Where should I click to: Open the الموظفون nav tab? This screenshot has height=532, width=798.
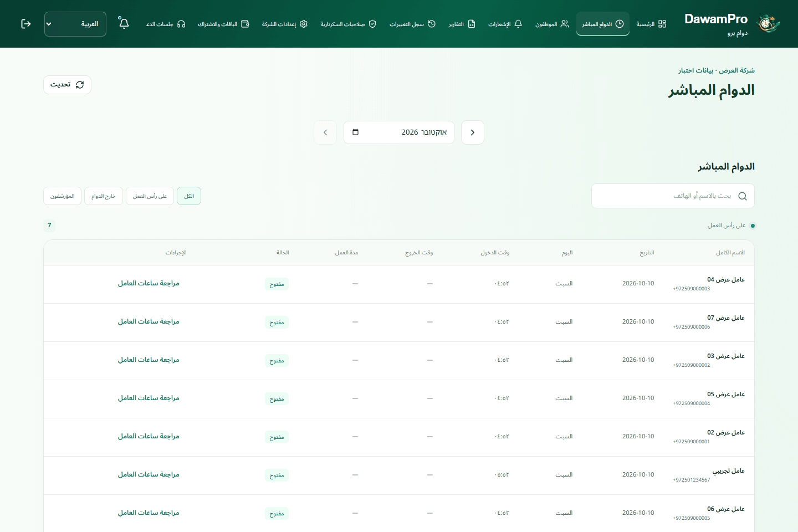click(552, 24)
